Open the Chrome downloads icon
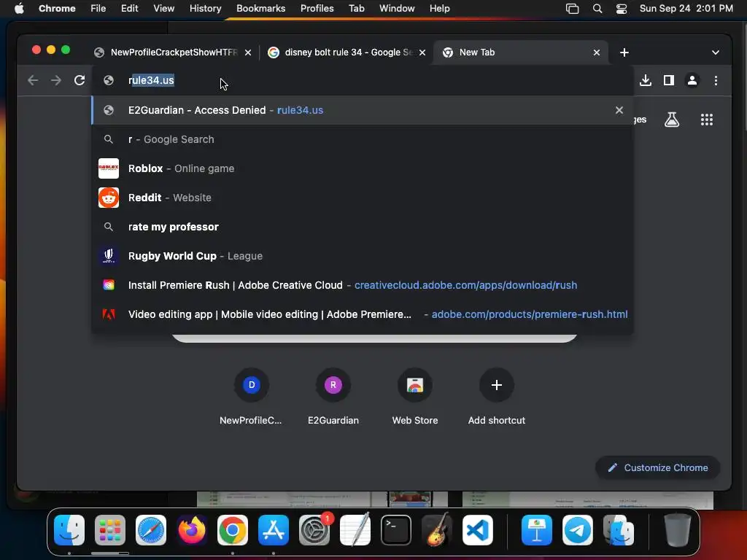 tap(646, 80)
